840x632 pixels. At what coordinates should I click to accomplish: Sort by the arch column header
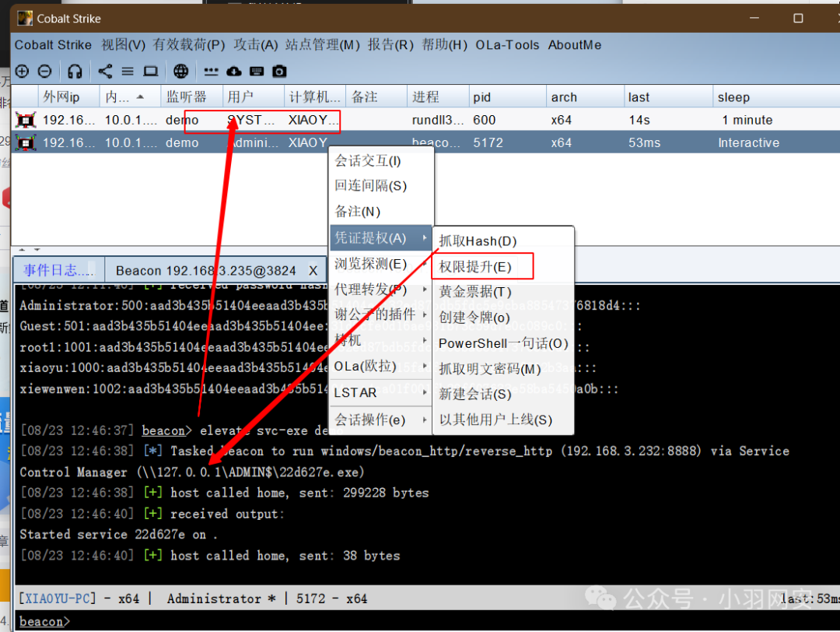point(585,97)
